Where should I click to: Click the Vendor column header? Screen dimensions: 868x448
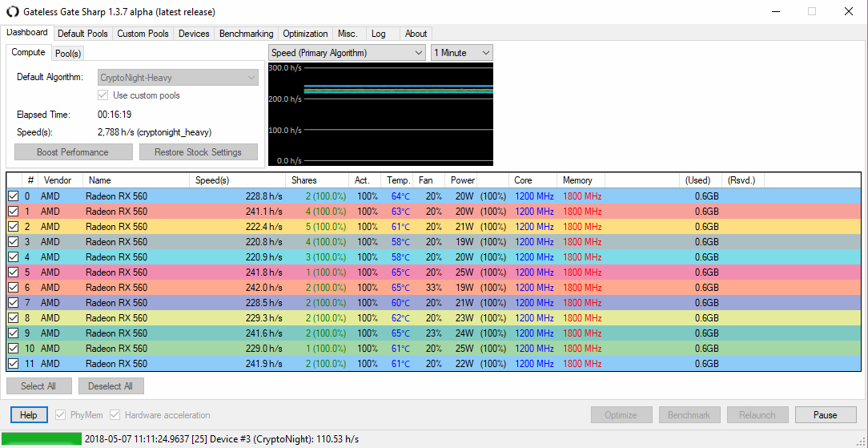[61, 180]
